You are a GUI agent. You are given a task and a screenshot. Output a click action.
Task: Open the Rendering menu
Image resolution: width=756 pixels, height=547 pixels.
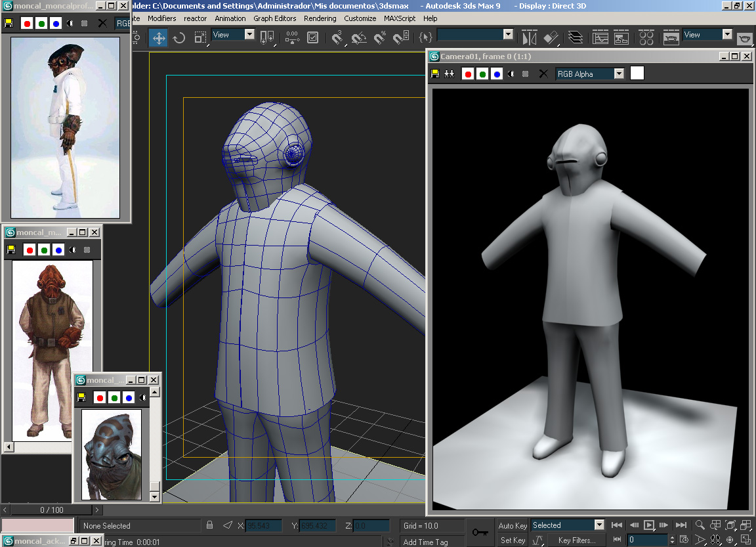pos(320,18)
